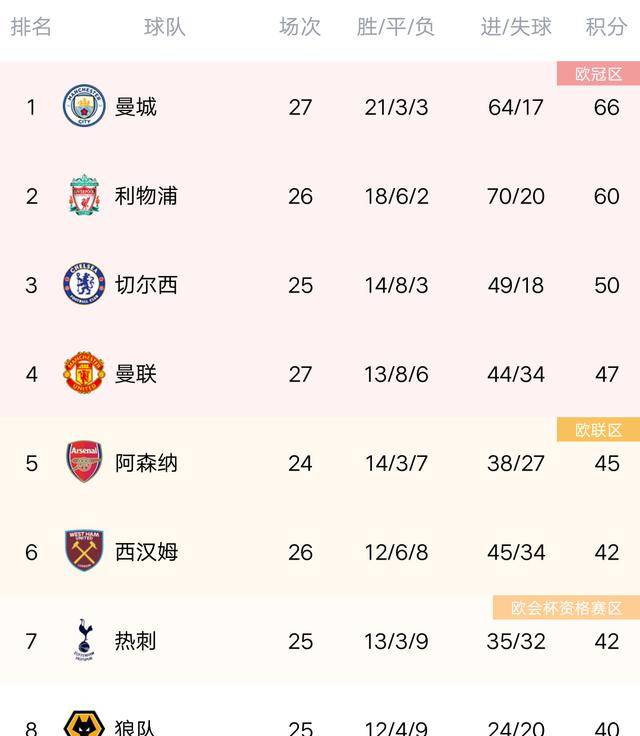Click the 欧联区 zone label
The image size is (640, 736).
click(598, 430)
